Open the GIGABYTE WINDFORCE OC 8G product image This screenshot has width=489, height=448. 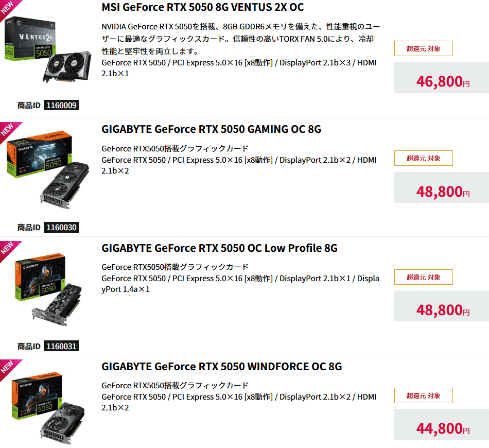point(48,408)
